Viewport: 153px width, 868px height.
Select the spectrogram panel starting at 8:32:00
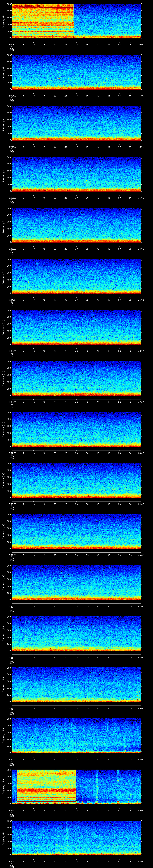76,174
